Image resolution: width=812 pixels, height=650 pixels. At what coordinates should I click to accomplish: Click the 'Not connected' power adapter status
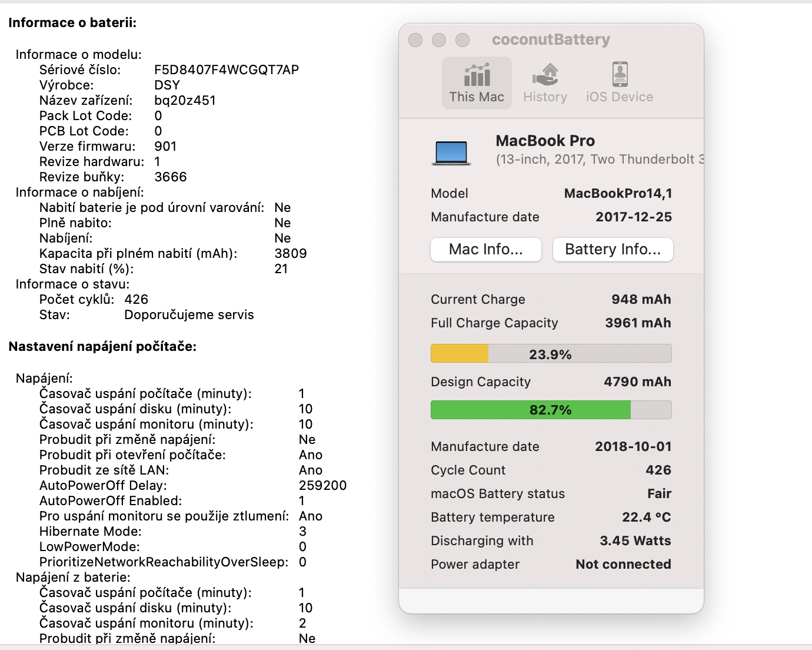pos(623,564)
